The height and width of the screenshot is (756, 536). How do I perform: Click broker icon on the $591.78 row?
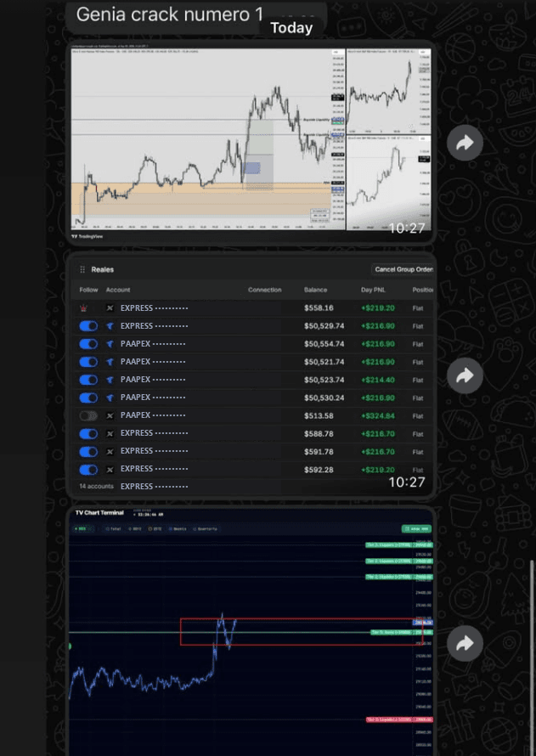pyautogui.click(x=110, y=452)
